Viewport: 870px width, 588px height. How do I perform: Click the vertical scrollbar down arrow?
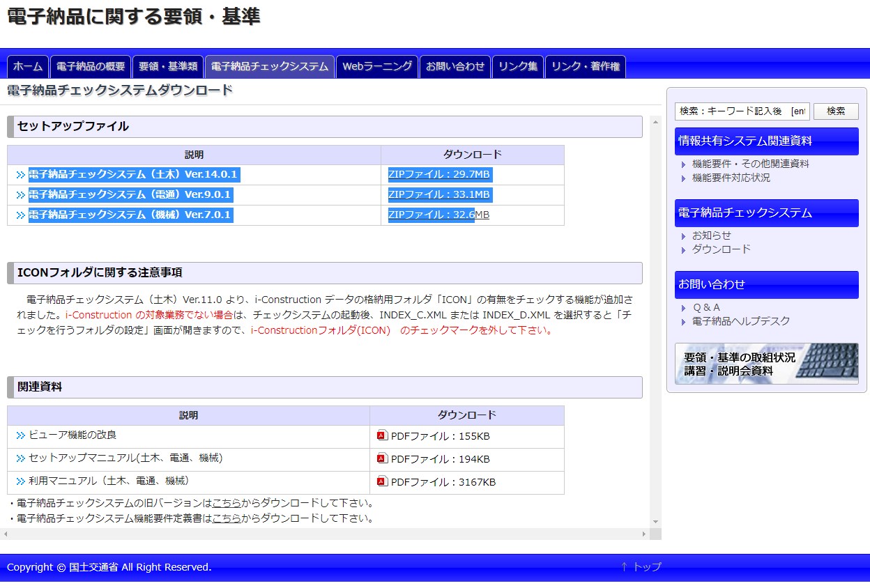[655, 522]
